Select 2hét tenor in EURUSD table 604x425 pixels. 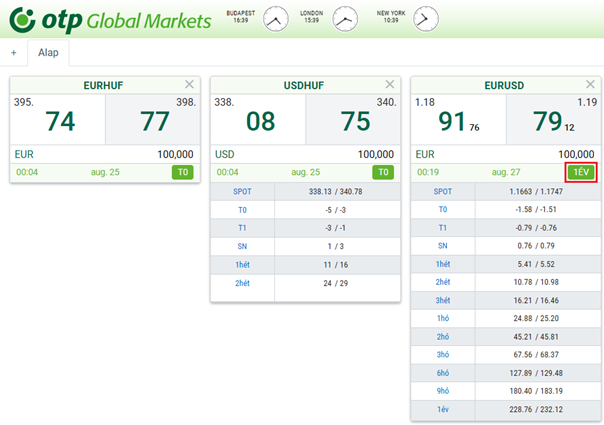(x=443, y=282)
